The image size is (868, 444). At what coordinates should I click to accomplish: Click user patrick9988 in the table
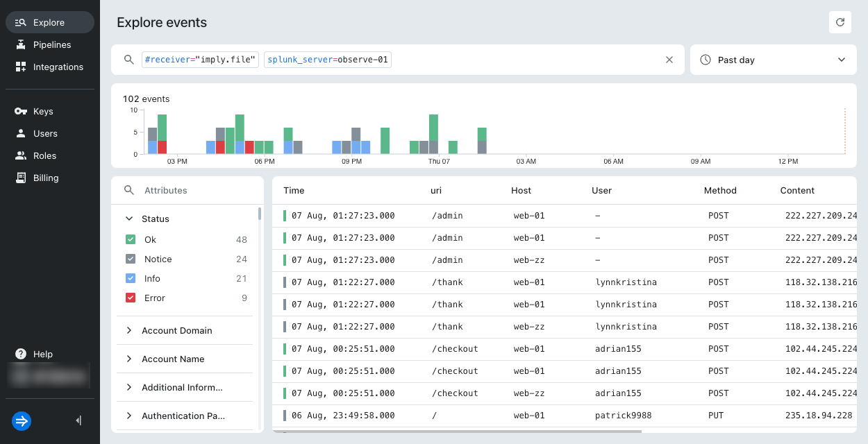coord(623,416)
